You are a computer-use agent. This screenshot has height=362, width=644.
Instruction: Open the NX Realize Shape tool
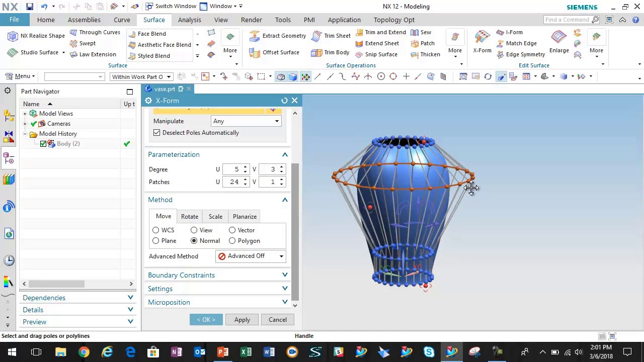click(36, 36)
